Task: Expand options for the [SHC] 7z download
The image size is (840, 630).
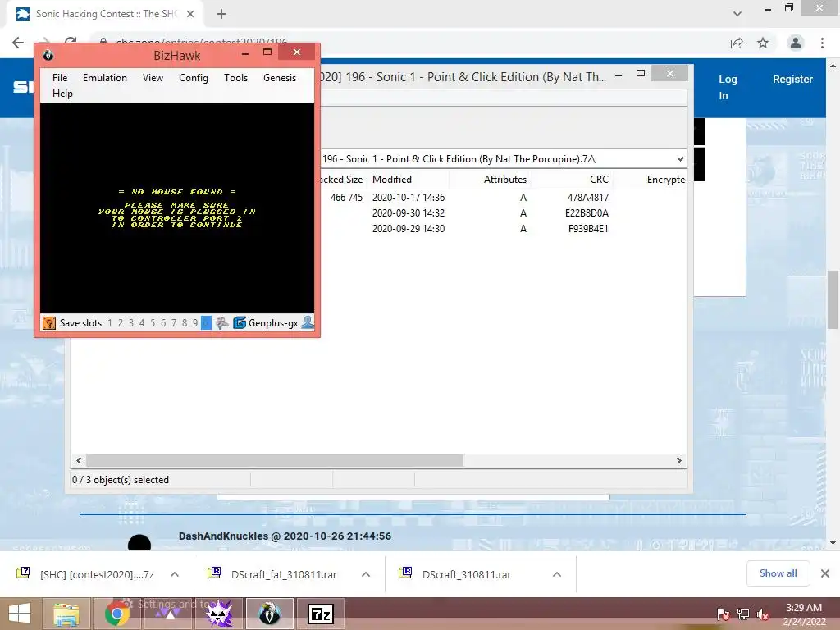Action: (x=175, y=574)
